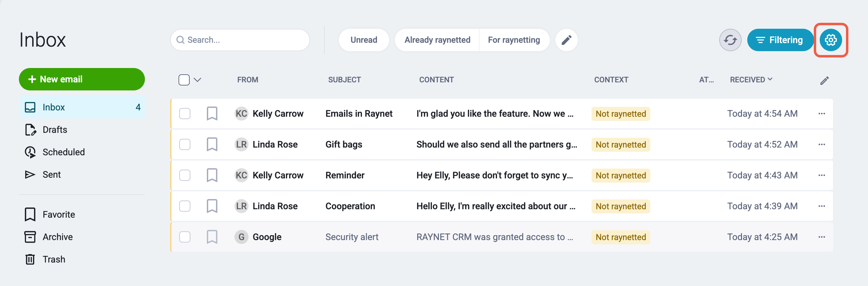Open the Sent folder
868x286 pixels.
tap(82, 175)
